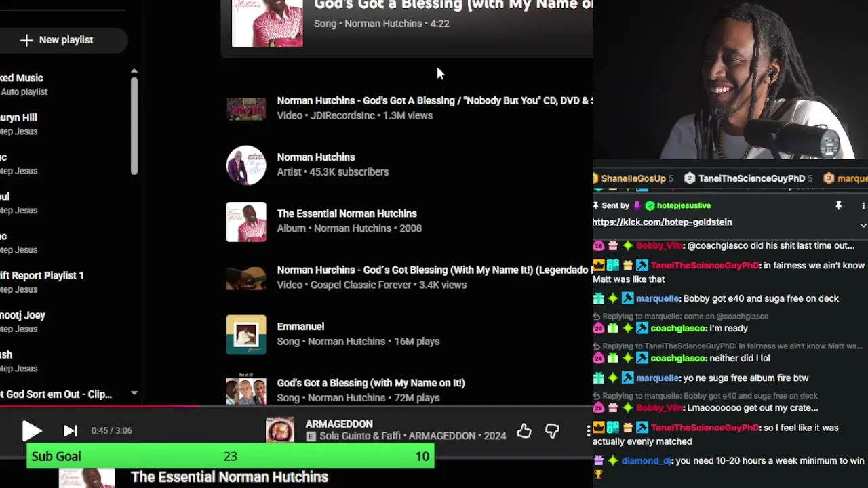Click the trophy badge beside diamond_dj

coord(598,474)
